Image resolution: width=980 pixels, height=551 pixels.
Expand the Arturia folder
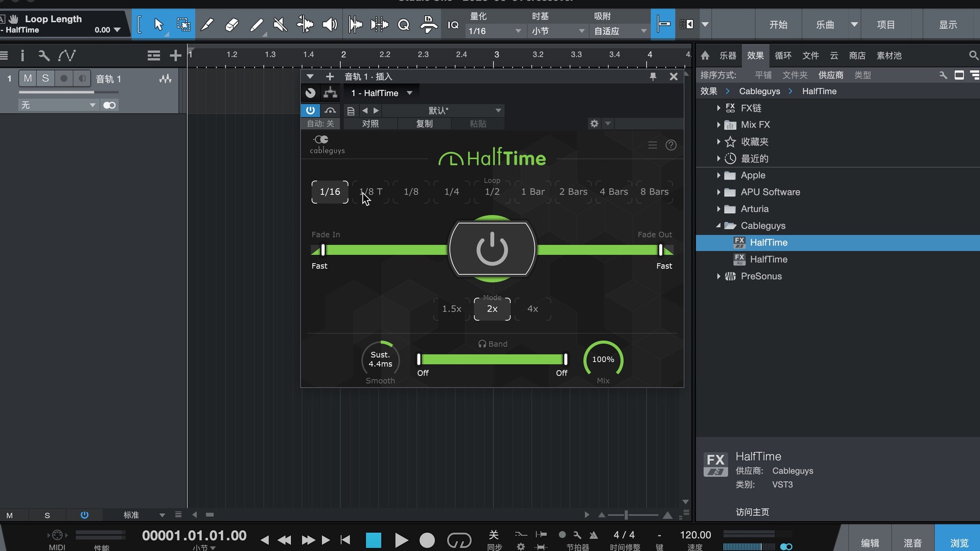point(718,209)
